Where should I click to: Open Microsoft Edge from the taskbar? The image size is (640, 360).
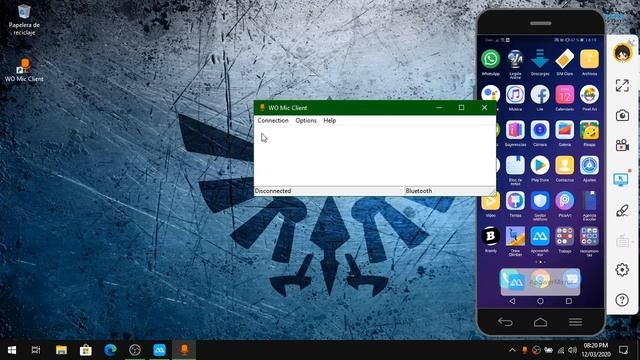[110, 350]
